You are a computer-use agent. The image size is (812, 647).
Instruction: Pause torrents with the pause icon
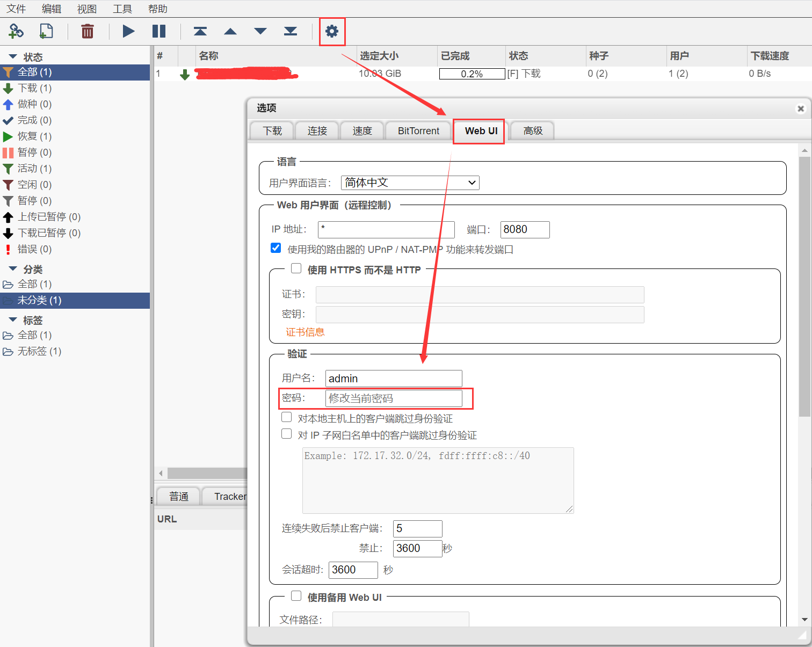(x=159, y=31)
